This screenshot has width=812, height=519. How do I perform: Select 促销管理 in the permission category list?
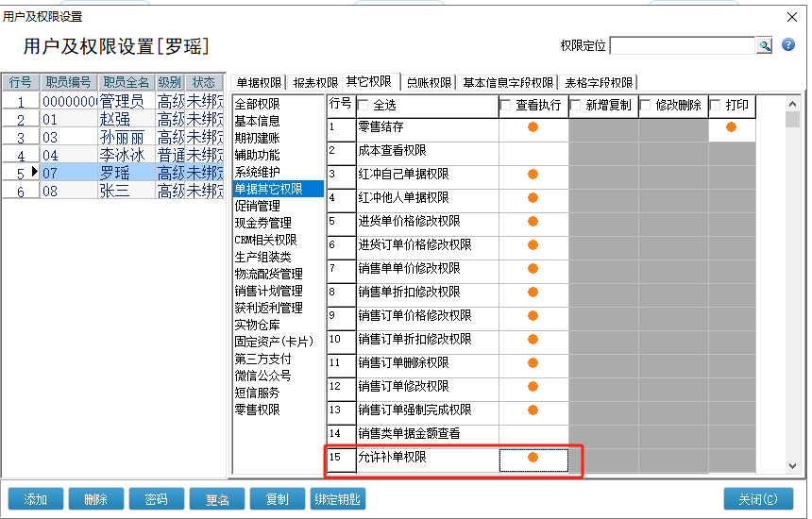click(x=257, y=207)
